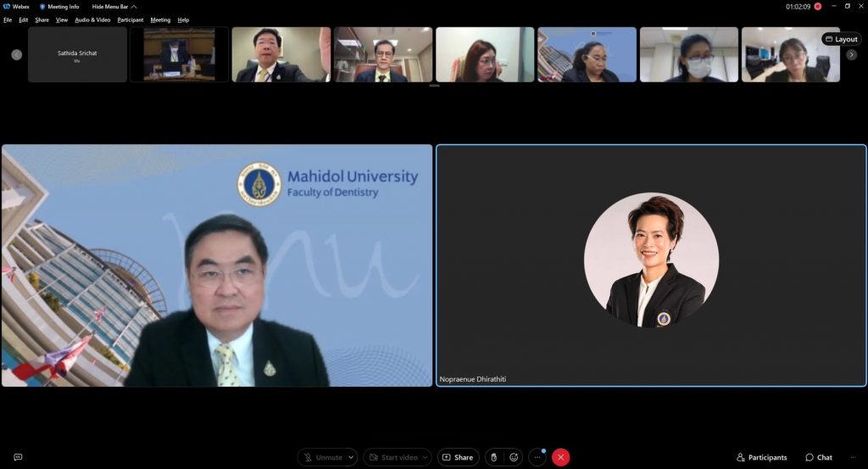
Task: Open the Layout button
Action: click(841, 39)
